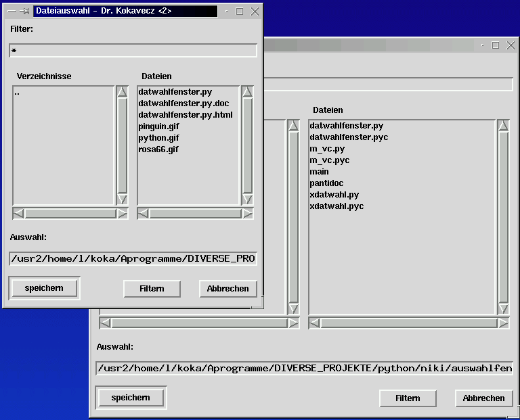Select pinguin.gif in the file list
520x420 pixels.
click(158, 126)
